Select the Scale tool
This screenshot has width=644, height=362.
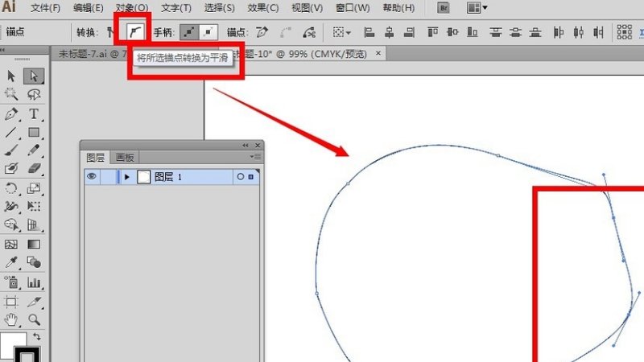[x=34, y=188]
